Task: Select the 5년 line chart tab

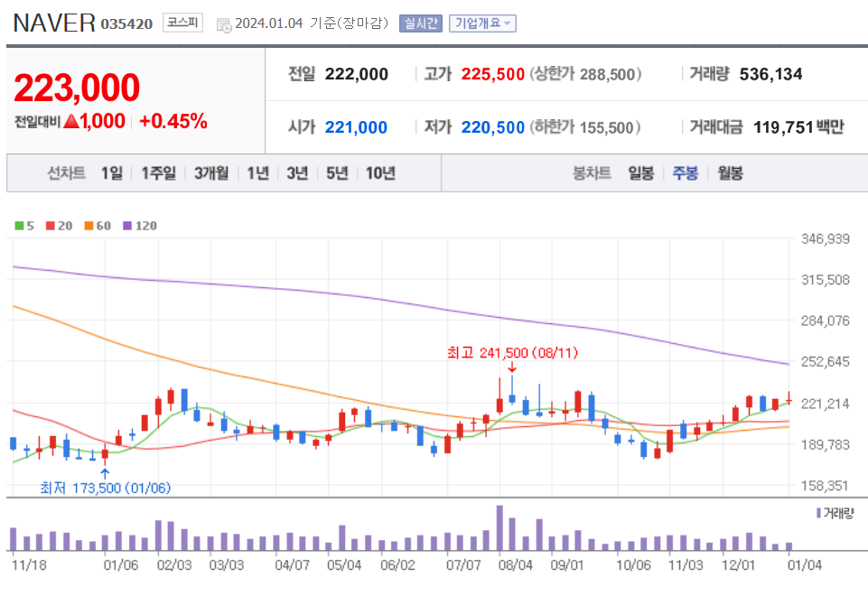Action: tap(337, 173)
